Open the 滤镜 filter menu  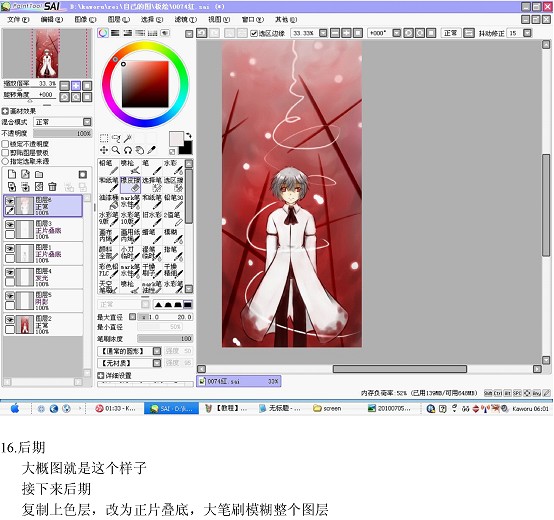(x=185, y=19)
